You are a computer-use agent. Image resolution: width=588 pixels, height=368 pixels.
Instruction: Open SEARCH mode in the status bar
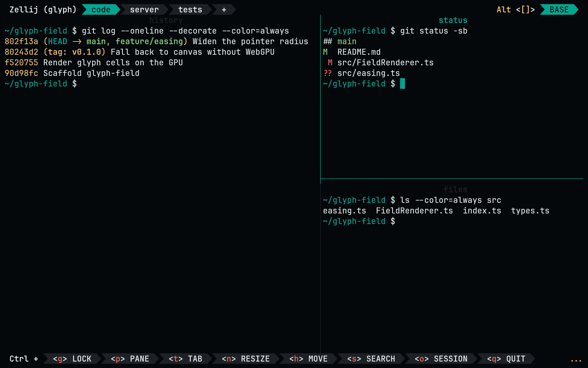(x=371, y=359)
